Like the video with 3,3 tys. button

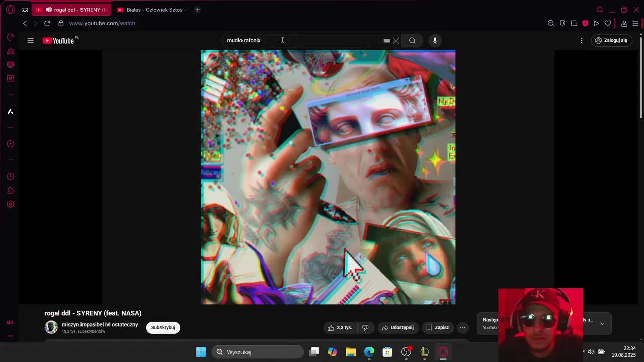pos(340,327)
